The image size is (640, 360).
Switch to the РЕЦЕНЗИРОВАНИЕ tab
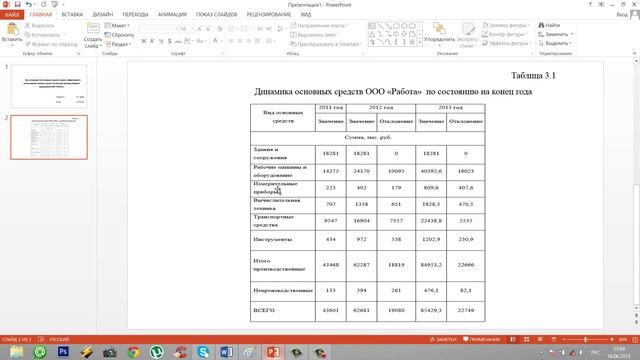point(269,14)
